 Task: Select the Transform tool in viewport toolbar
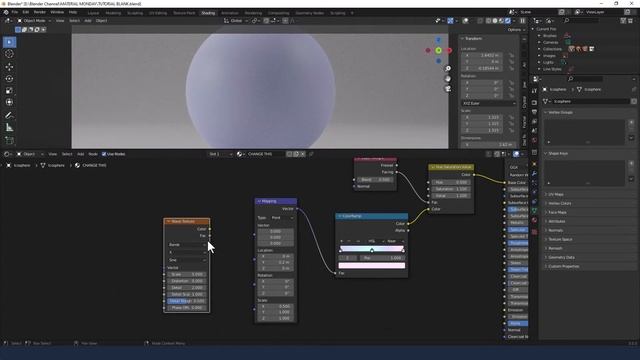9,102
